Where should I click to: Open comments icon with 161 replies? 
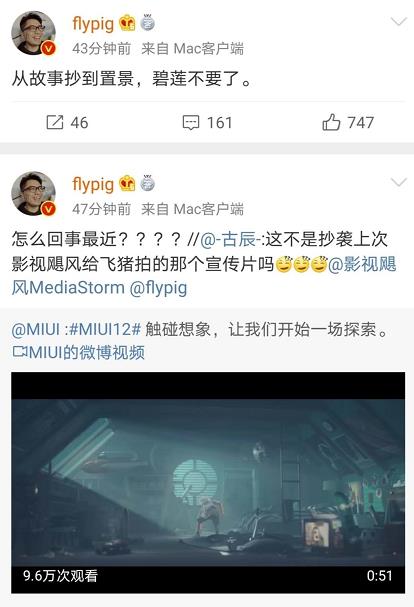point(191,122)
